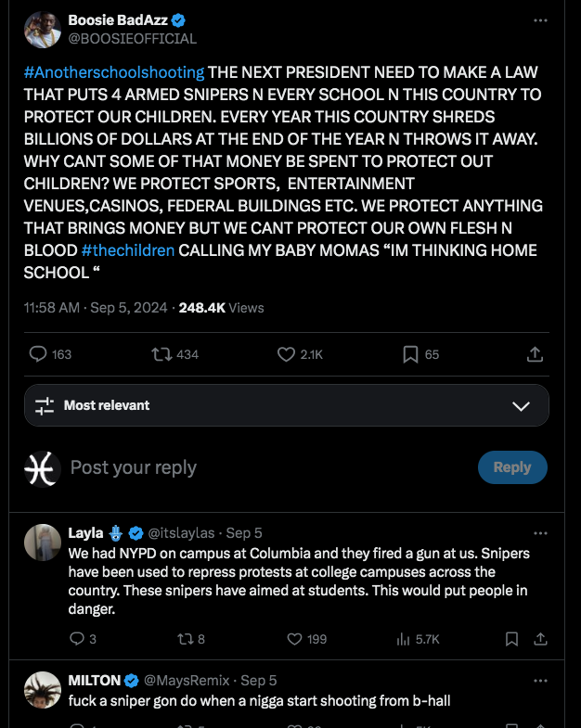Click the blue Reply button
This screenshot has height=728, width=581.
512,467
